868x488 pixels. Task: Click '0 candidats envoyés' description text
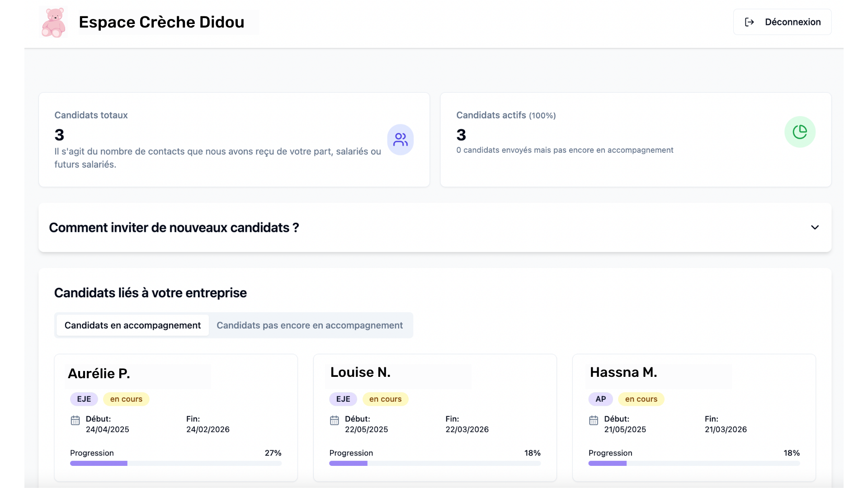tap(565, 150)
